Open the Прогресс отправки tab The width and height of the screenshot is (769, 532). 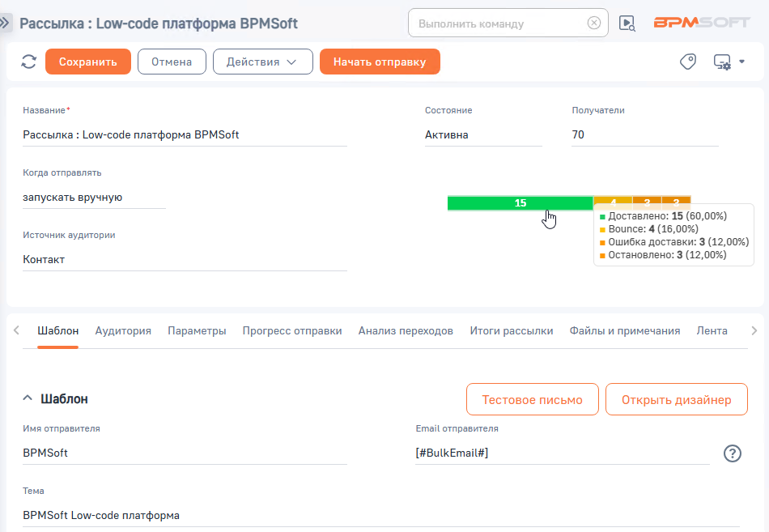pyautogui.click(x=291, y=331)
